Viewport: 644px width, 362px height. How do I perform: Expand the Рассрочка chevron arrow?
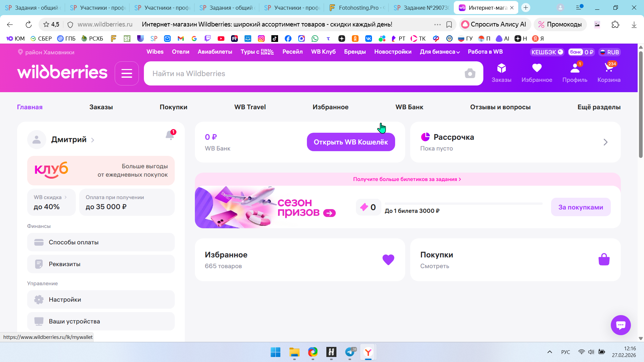point(605,142)
